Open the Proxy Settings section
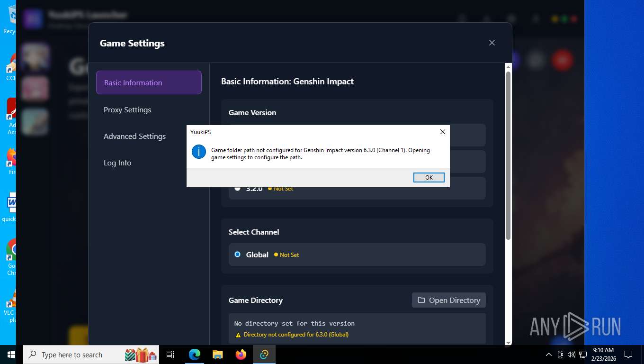 (127, 109)
